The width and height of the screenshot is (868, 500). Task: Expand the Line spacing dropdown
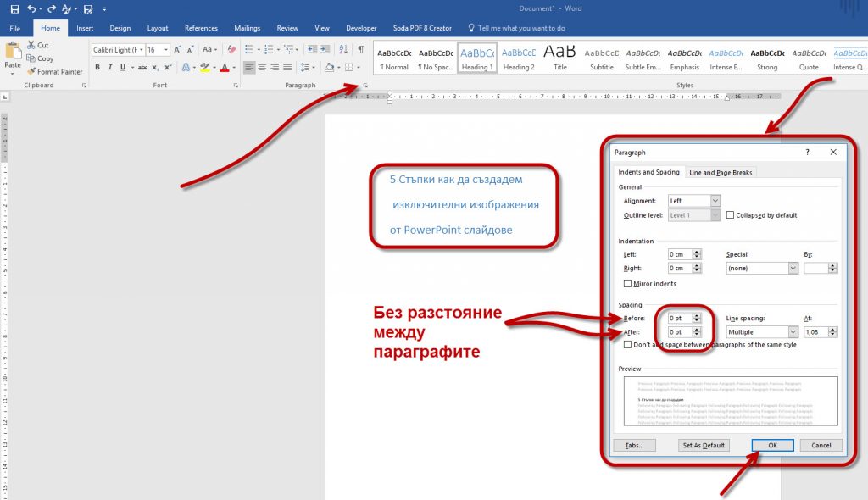793,332
